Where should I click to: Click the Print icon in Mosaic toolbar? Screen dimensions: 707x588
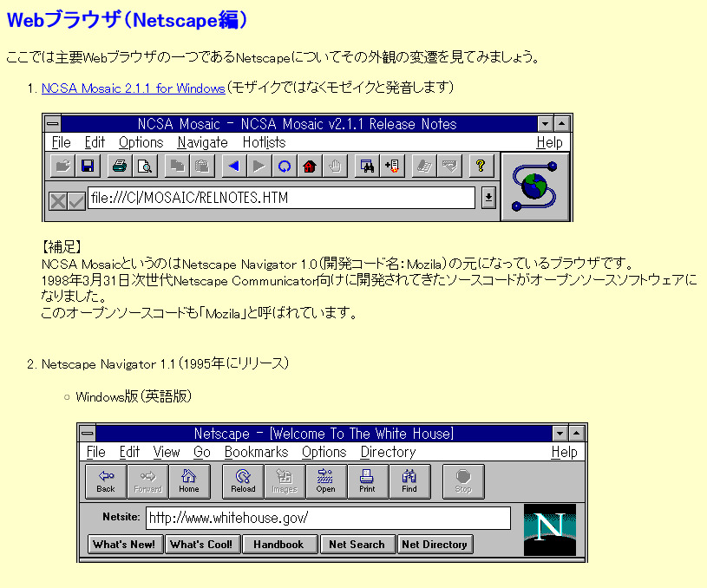pyautogui.click(x=118, y=166)
